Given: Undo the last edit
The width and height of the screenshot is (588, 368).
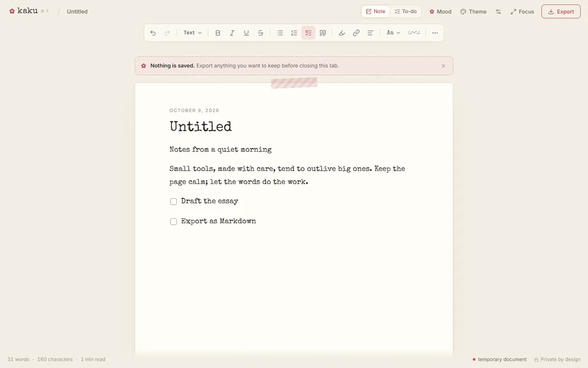Looking at the screenshot, I should coord(153,33).
